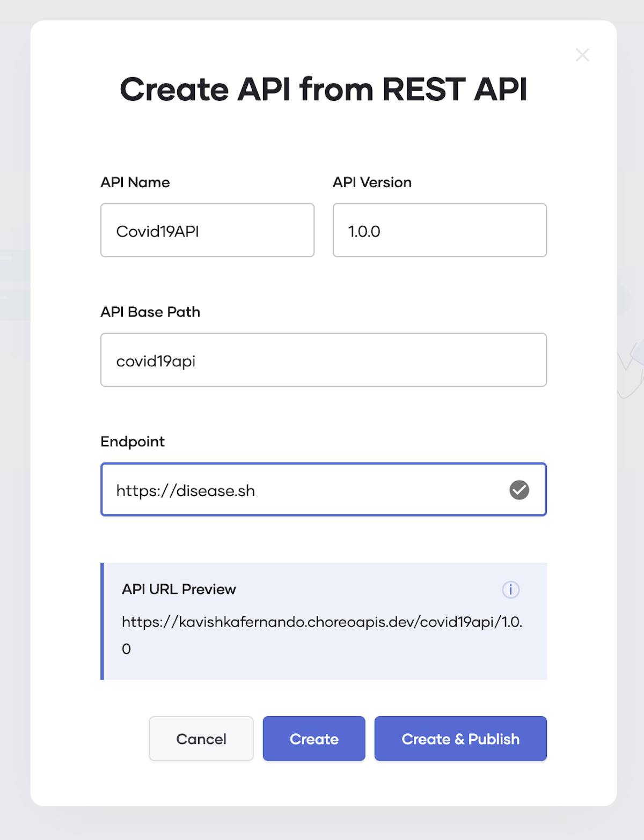
Task: Click the API Version field showing 1.0.0
Action: click(439, 230)
